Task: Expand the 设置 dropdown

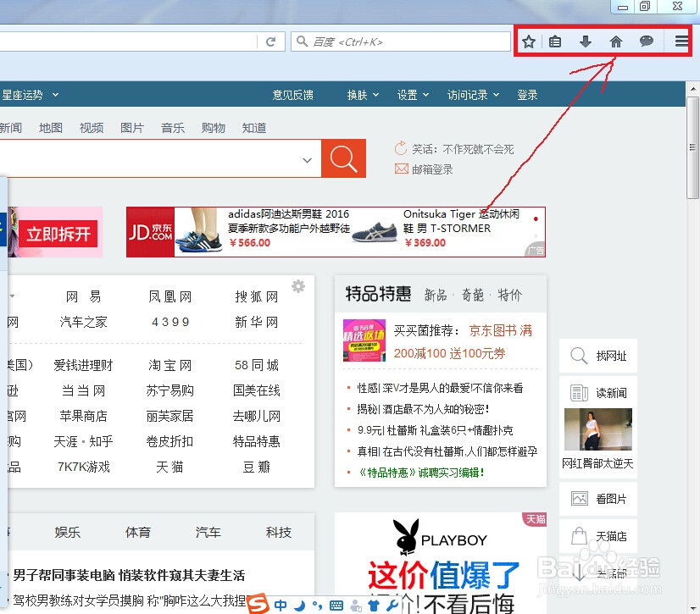Action: coord(425,95)
